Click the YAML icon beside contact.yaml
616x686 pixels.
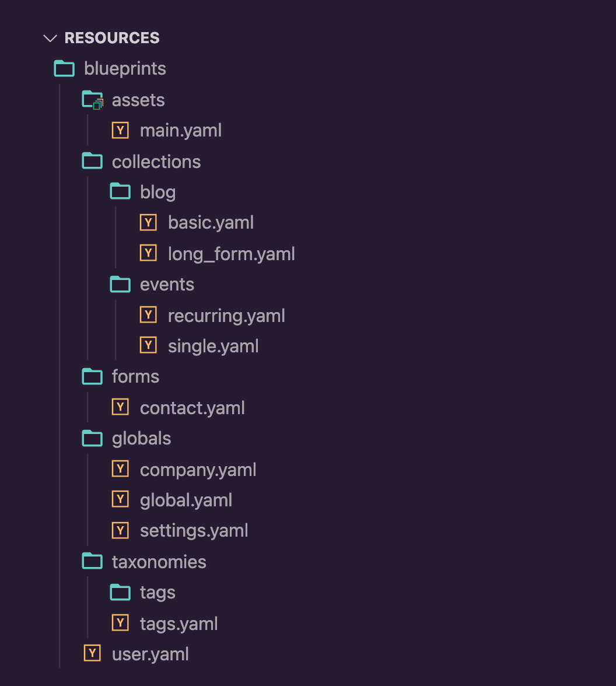120,407
